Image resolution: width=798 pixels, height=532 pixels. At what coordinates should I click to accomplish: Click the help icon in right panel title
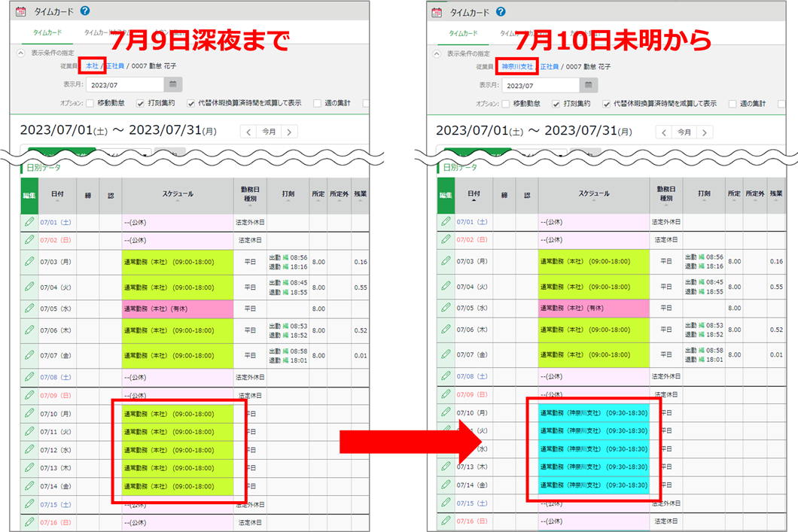pyautogui.click(x=501, y=12)
